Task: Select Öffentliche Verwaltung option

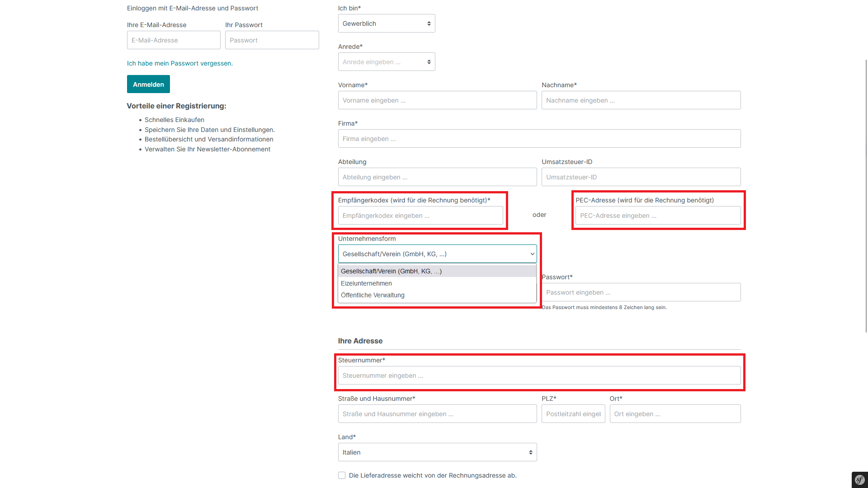Action: [x=437, y=295]
